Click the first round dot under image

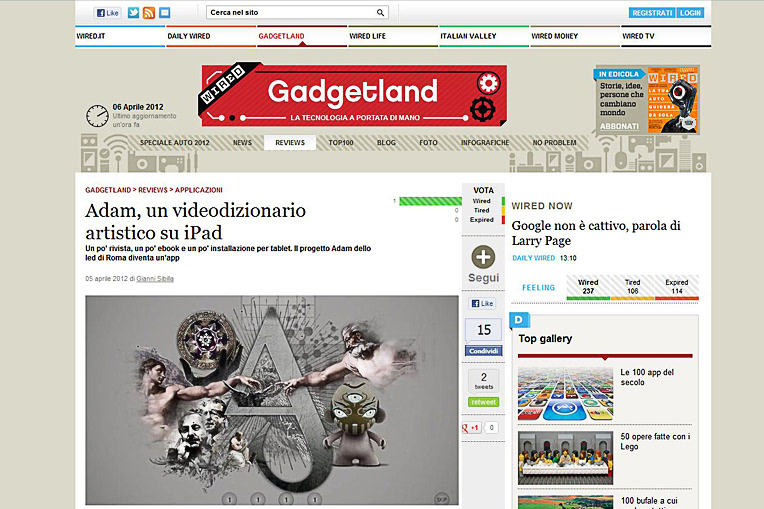[x=229, y=499]
